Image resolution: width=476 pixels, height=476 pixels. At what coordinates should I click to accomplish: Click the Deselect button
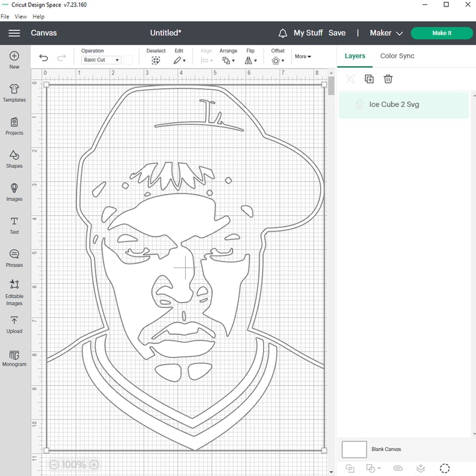(156, 57)
